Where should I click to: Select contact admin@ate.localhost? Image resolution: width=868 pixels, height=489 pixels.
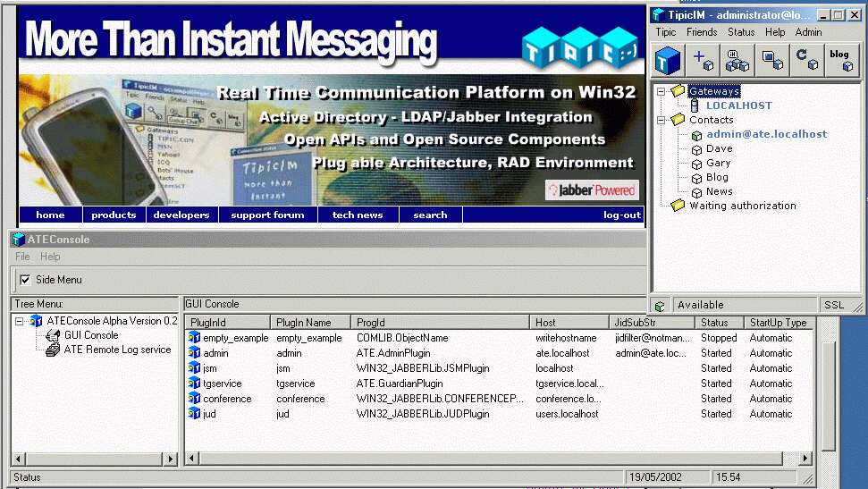pyautogui.click(x=767, y=134)
